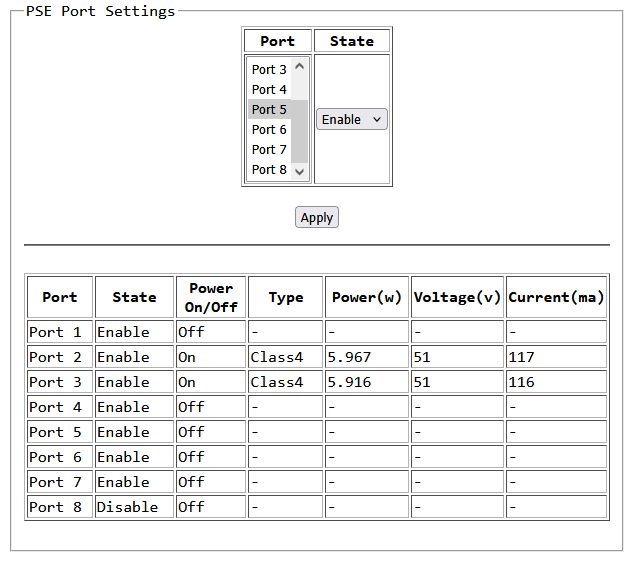The image size is (631, 584).
Task: Click the State header in settings table
Action: pyautogui.click(x=352, y=41)
